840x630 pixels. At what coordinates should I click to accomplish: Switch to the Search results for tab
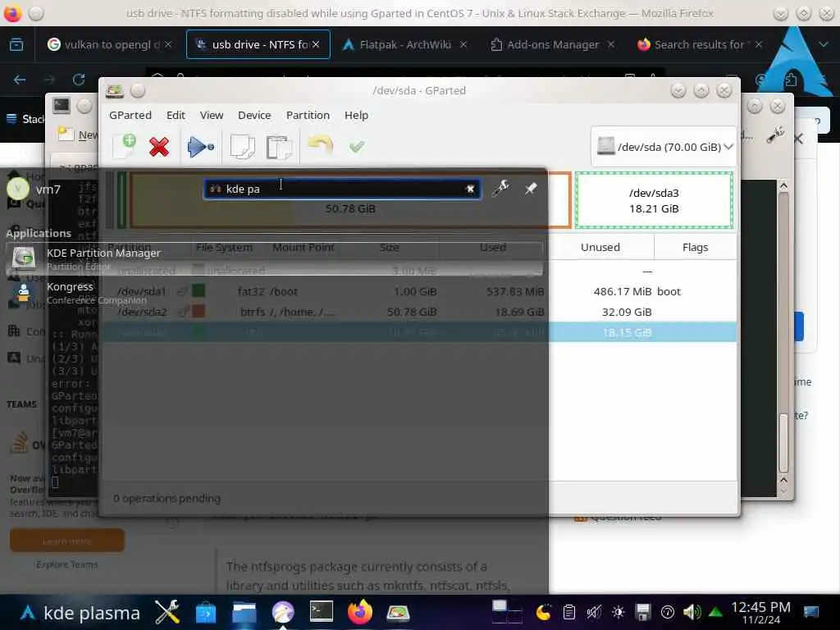699,44
